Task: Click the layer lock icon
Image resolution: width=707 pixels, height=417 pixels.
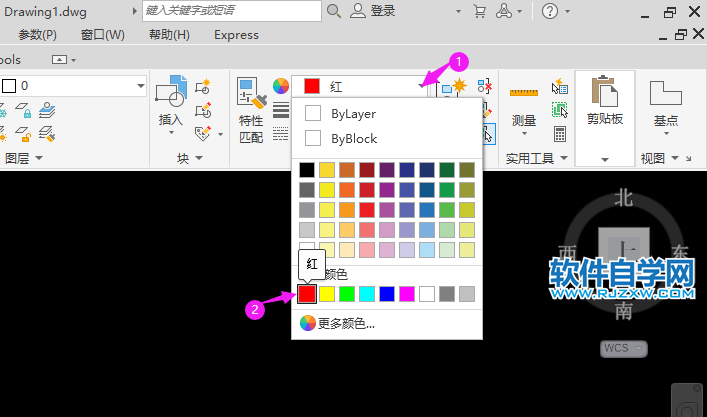Action: [23, 110]
